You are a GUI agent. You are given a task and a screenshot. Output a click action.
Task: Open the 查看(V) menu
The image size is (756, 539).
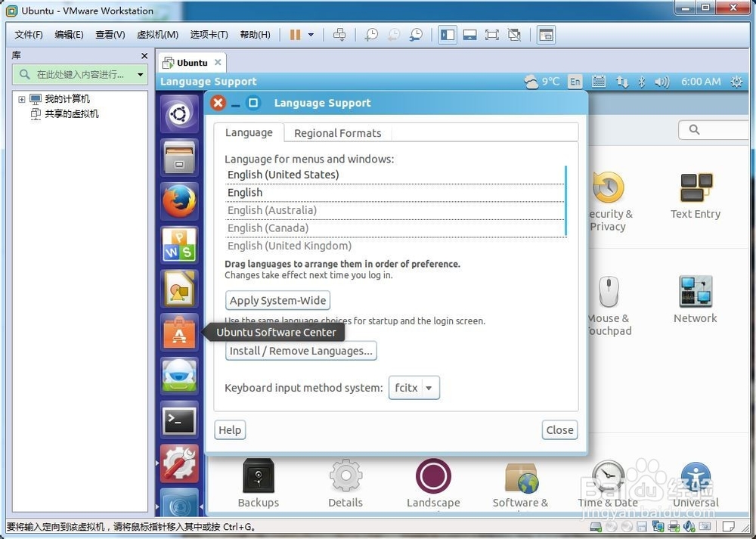[x=110, y=35]
